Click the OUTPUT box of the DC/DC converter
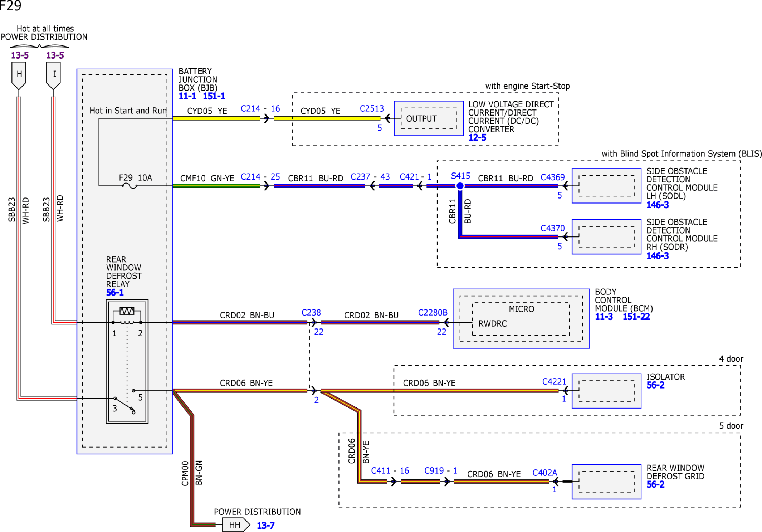Image resolution: width=762 pixels, height=532 pixels. [x=429, y=118]
